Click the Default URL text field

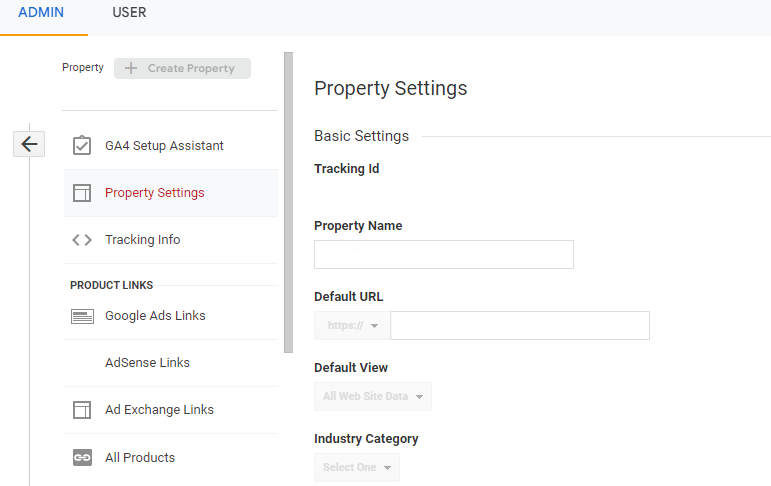click(x=520, y=325)
